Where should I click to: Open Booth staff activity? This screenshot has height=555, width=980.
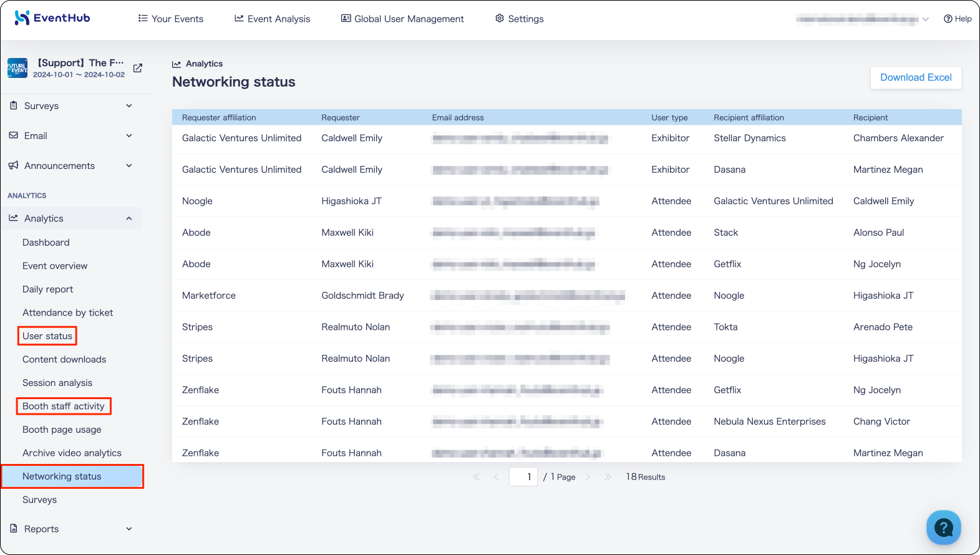point(64,406)
